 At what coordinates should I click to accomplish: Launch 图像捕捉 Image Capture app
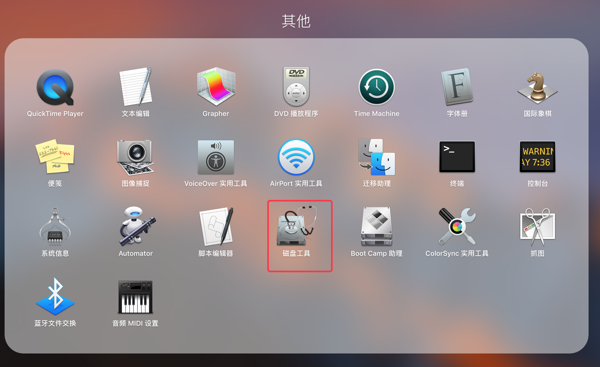(135, 157)
